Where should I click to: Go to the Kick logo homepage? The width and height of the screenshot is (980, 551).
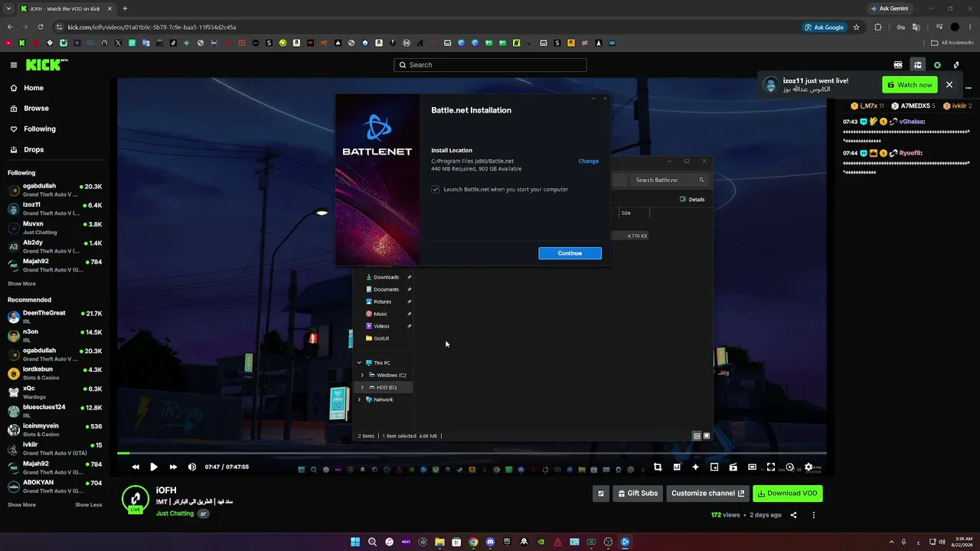tap(47, 65)
